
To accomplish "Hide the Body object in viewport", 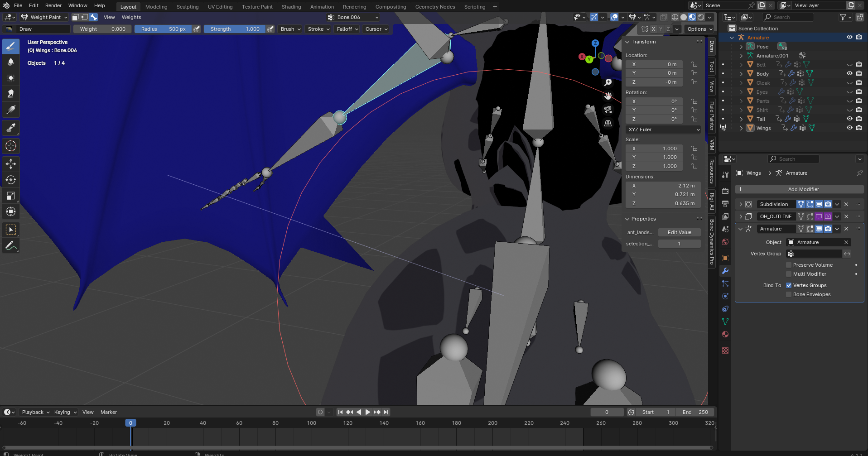I will [849, 73].
